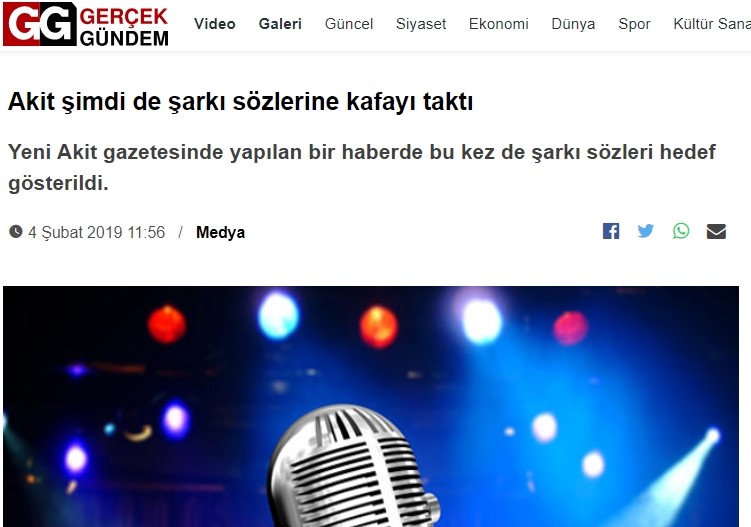Share the article on Facebook
The height and width of the screenshot is (527, 751).
[611, 231]
